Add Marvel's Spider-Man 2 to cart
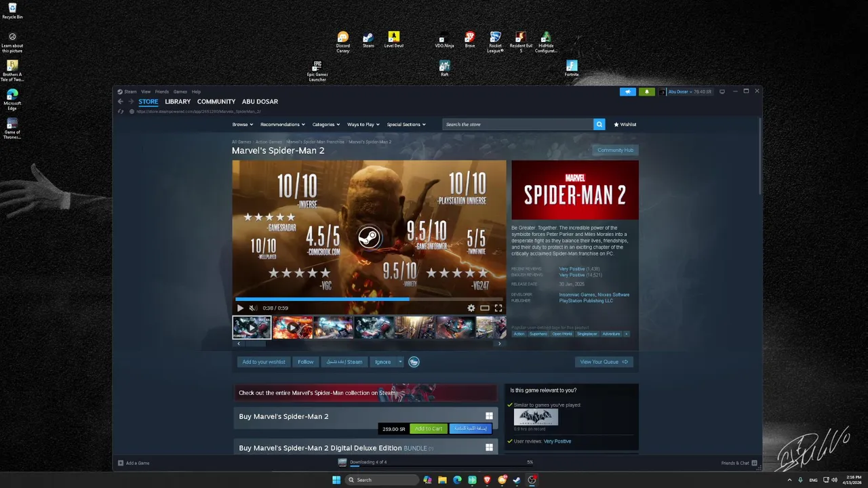This screenshot has height=488, width=868. click(429, 428)
